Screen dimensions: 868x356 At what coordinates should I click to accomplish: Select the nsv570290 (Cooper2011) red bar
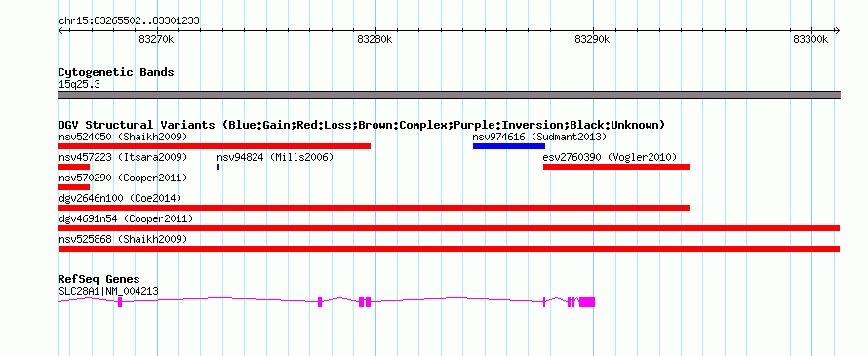point(73,187)
